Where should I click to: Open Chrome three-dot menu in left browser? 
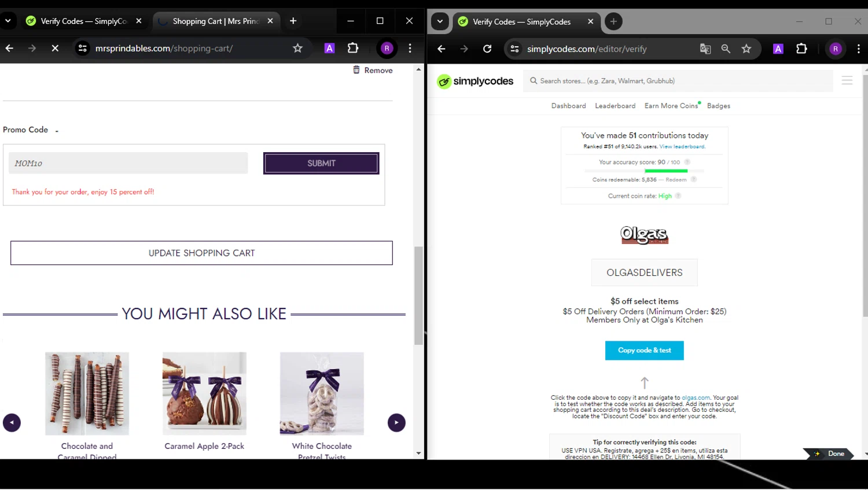410,49
